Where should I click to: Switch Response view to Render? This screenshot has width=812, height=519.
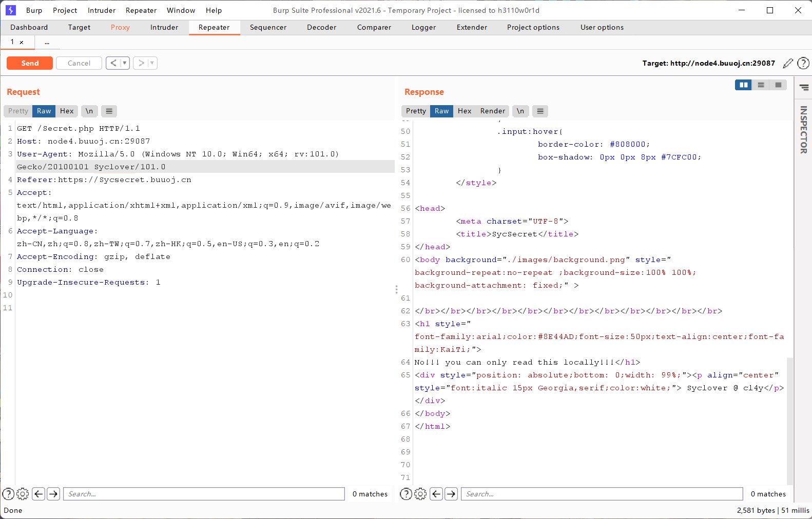click(493, 111)
